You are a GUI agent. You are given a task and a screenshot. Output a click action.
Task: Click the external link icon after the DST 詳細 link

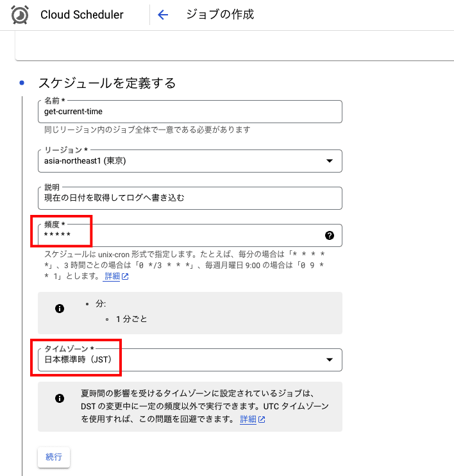[262, 420]
